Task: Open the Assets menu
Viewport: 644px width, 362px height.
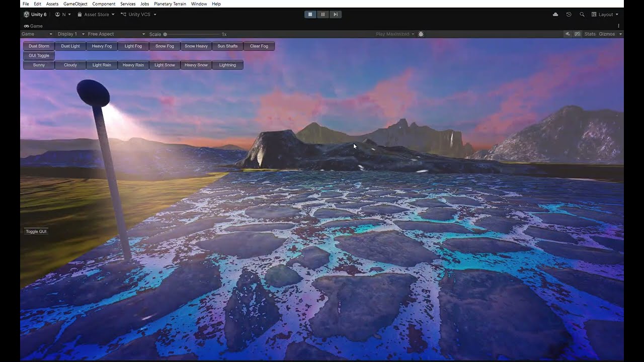Action: pyautogui.click(x=52, y=4)
